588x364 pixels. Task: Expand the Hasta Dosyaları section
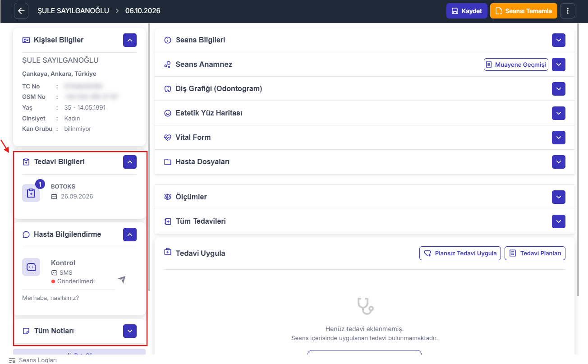(559, 162)
